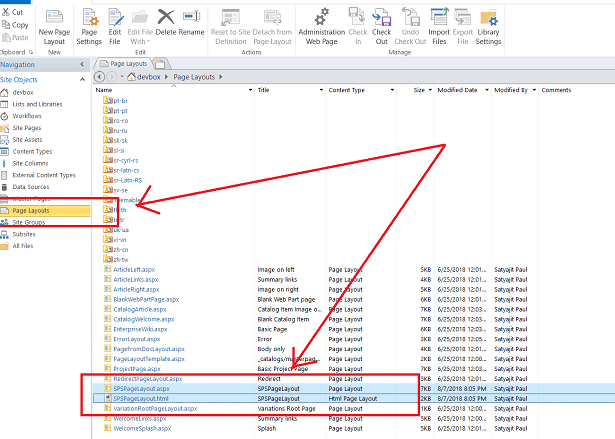Screen dimensions: 615x439
Task: Switch to the Page Layouts tab
Action: pyautogui.click(x=124, y=64)
